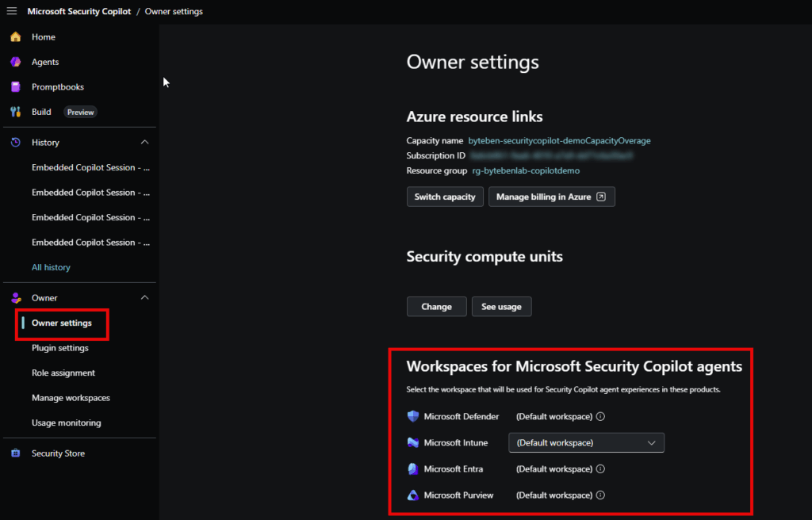Open the hamburger navigation menu

[x=11, y=12]
